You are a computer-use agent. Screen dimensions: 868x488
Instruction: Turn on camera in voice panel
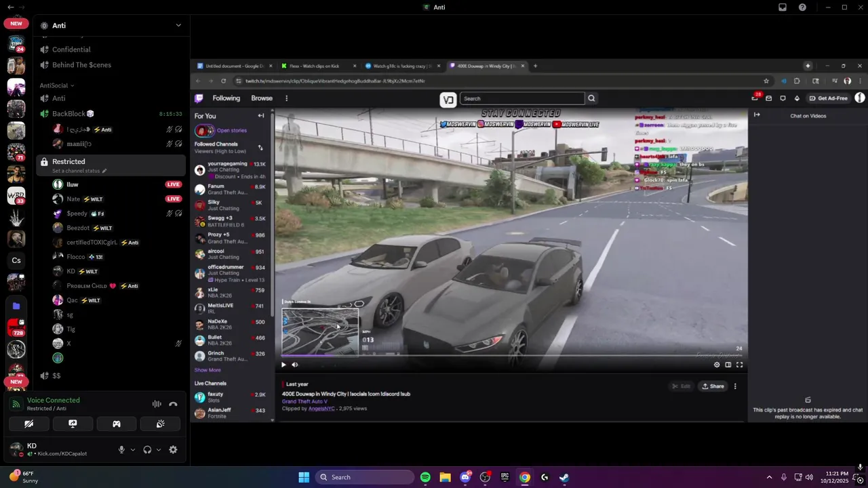pyautogui.click(x=28, y=424)
